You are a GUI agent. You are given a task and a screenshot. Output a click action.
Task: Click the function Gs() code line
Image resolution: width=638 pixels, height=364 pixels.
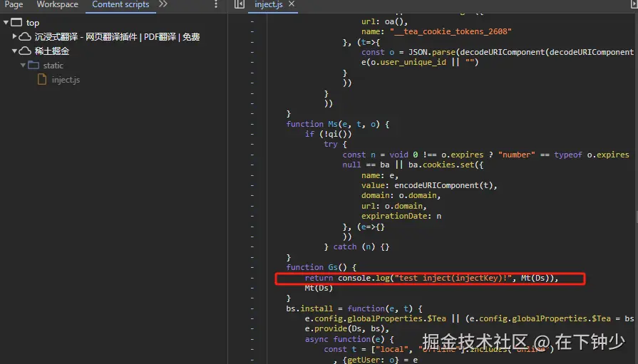(311, 267)
